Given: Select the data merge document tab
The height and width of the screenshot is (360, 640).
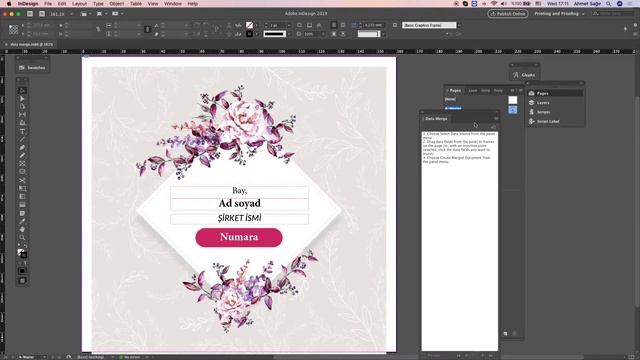Looking at the screenshot, I should point(31,44).
